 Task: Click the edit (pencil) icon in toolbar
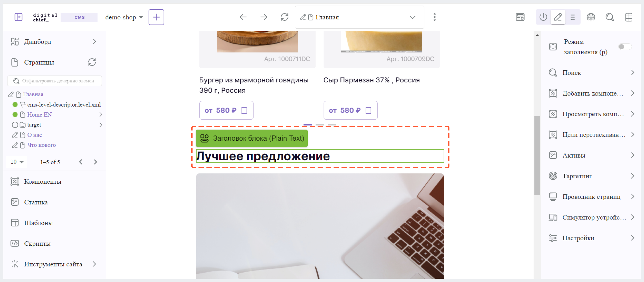pos(557,17)
